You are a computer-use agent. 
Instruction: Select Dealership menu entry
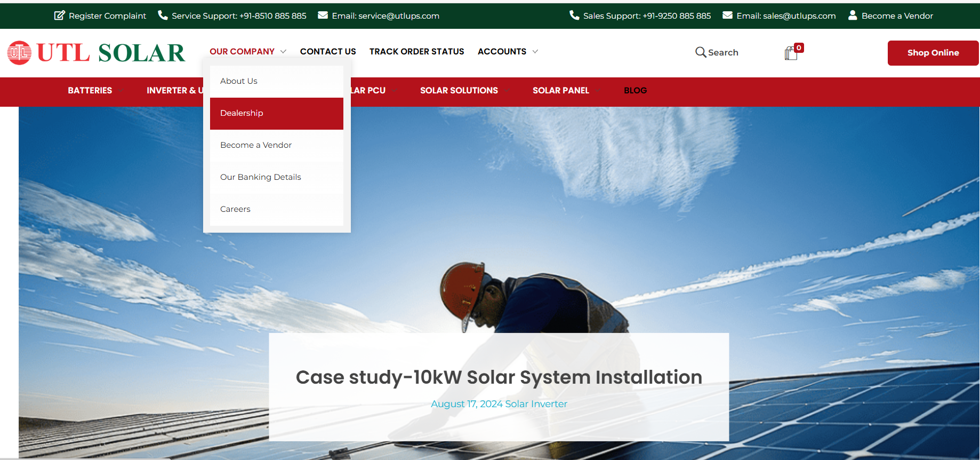tap(277, 113)
